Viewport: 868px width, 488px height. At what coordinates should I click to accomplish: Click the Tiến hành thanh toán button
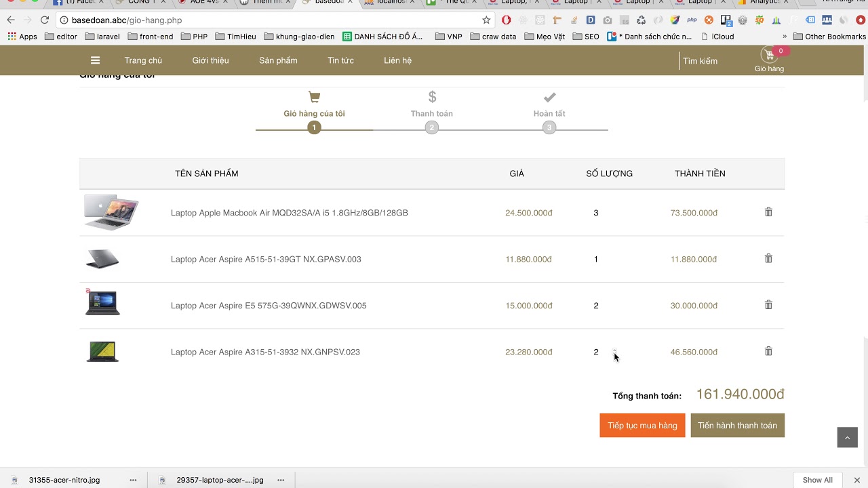(737, 426)
